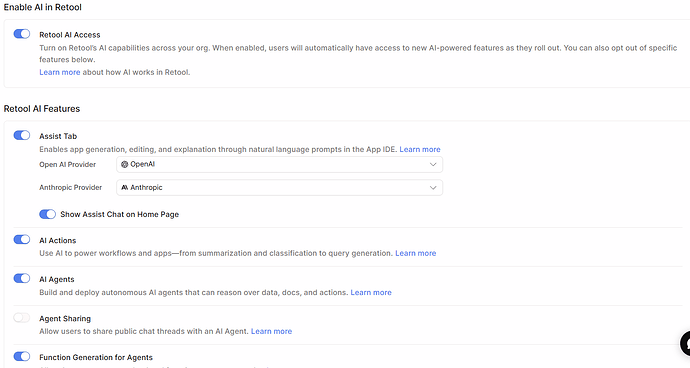Open Learn more about how AI works
690x368 pixels.
pyautogui.click(x=60, y=72)
